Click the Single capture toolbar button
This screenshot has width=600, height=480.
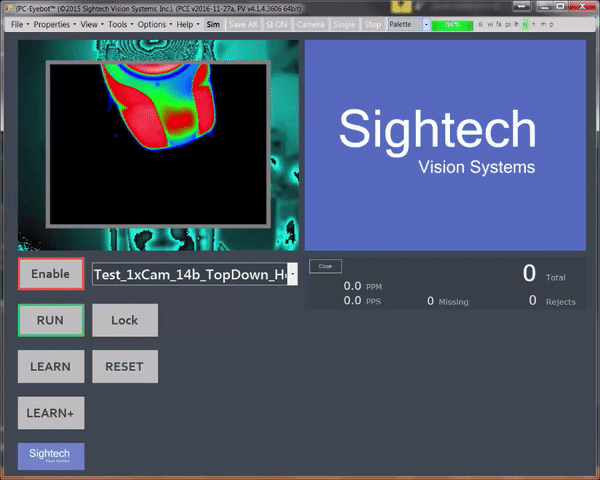point(344,23)
